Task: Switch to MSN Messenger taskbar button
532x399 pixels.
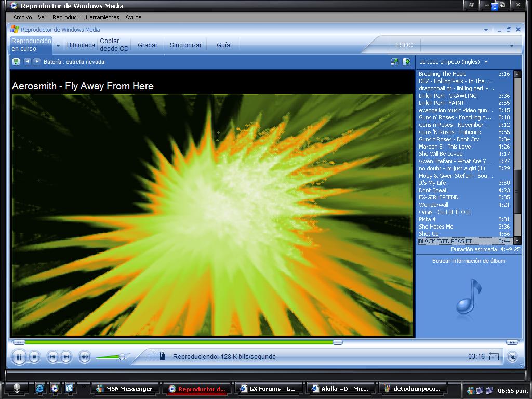Action: pyautogui.click(x=125, y=389)
